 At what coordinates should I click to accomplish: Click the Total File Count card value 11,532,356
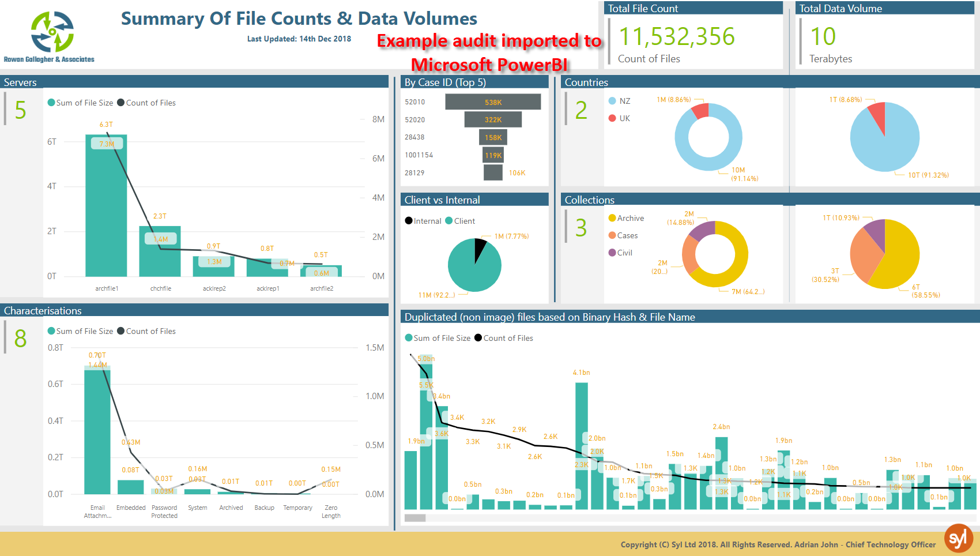click(677, 37)
